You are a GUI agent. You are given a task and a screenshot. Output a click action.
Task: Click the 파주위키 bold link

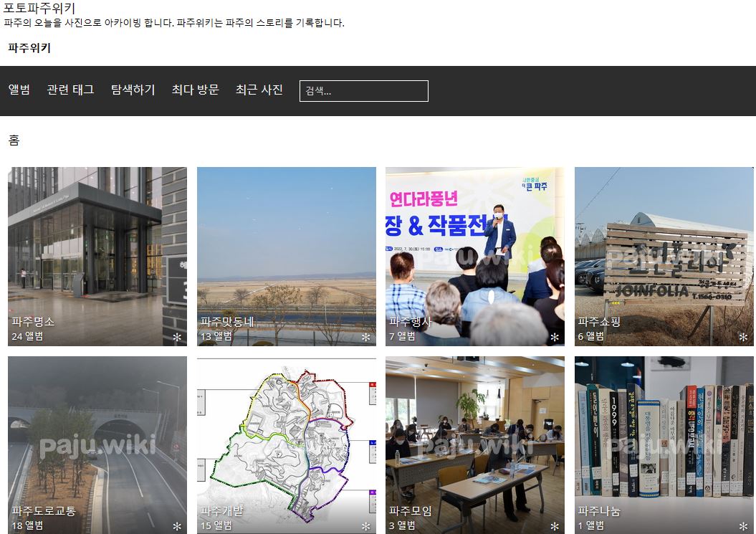(x=29, y=49)
